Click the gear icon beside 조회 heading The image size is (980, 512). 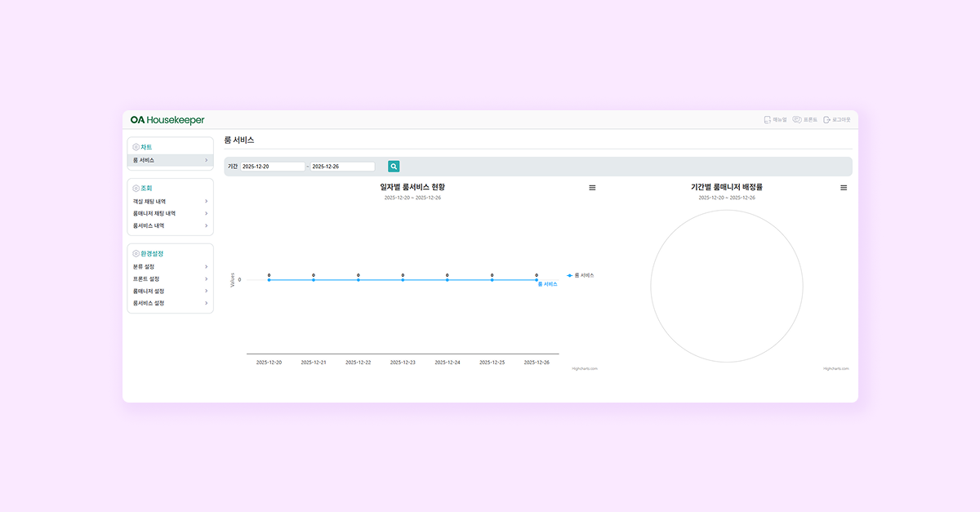(x=136, y=188)
